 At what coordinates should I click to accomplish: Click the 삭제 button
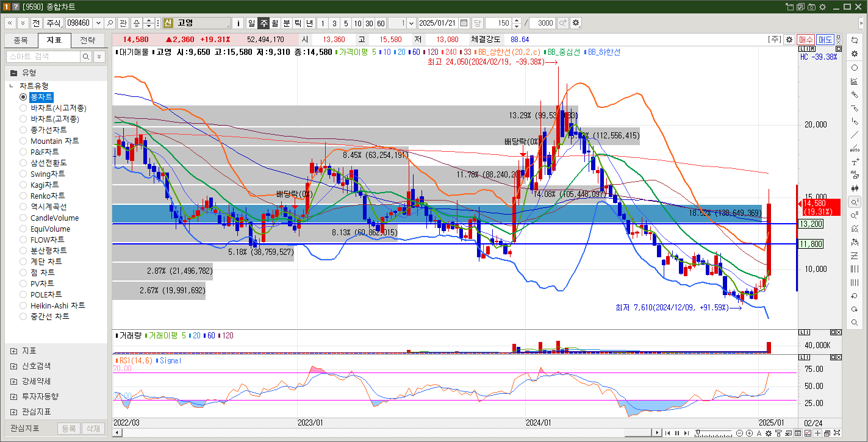[x=93, y=429]
